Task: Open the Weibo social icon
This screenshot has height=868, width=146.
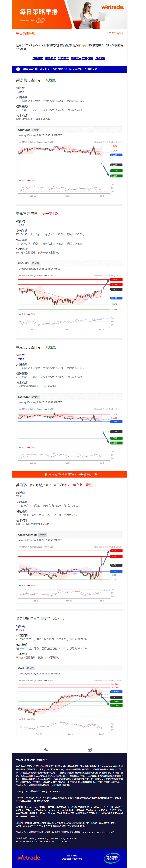Action: pos(90,750)
